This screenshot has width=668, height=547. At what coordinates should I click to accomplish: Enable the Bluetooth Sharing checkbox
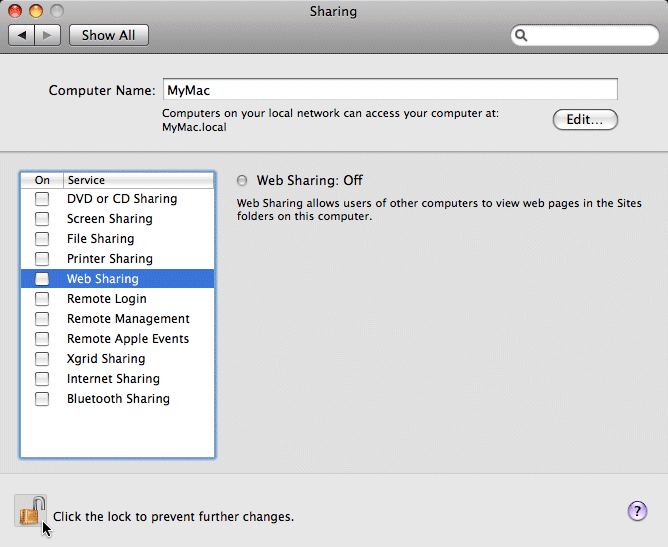click(42, 399)
